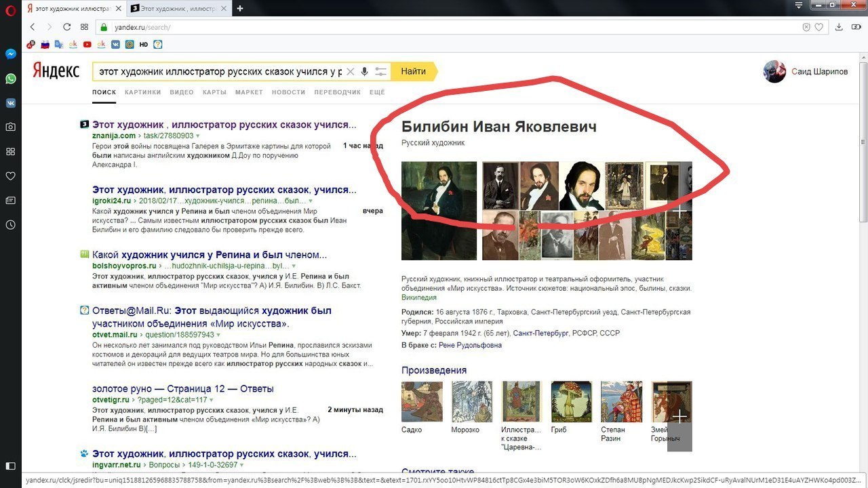Click the Найти search button
The image size is (868, 488).
click(x=413, y=71)
